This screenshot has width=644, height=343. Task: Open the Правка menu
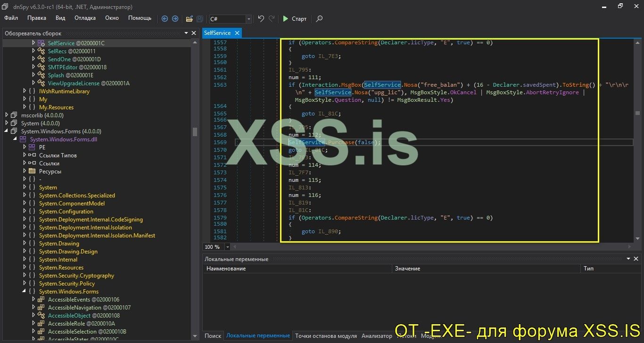tap(37, 18)
